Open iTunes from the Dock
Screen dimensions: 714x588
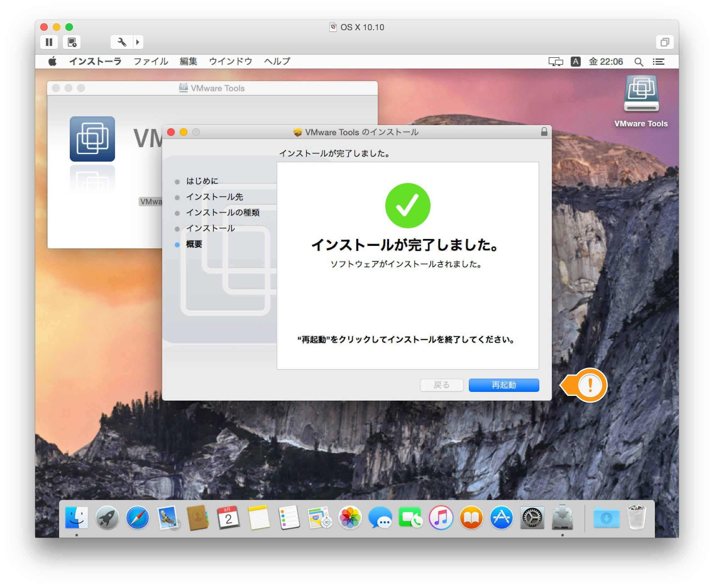(x=441, y=518)
